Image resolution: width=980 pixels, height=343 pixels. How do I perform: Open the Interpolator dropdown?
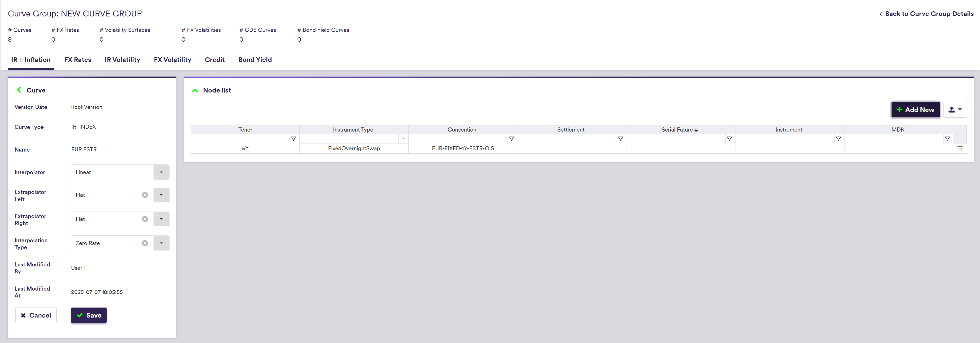[x=161, y=172]
